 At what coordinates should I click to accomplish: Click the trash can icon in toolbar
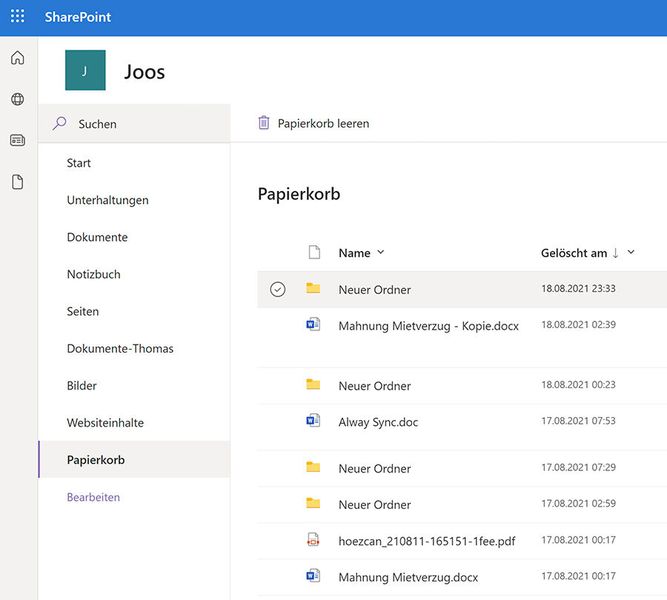(x=264, y=123)
